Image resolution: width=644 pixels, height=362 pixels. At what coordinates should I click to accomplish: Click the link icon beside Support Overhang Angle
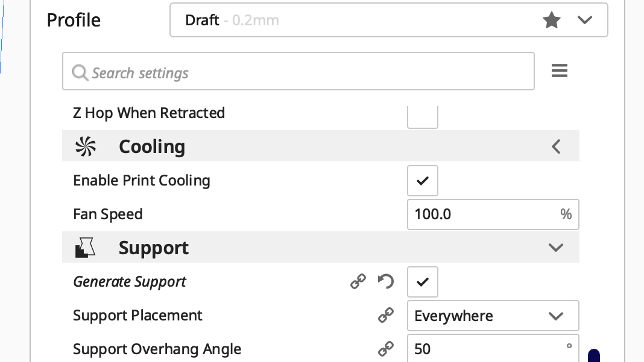coord(385,349)
